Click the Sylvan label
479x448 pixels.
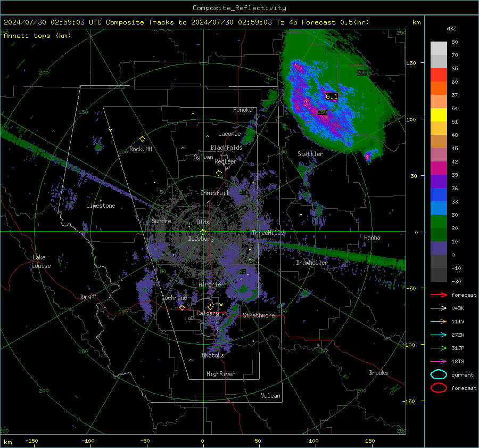tap(203, 157)
